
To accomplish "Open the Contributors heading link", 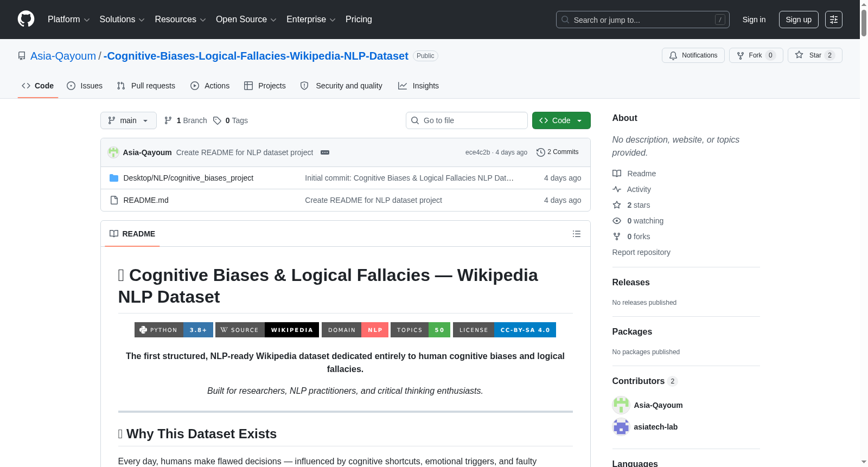I will pos(644,381).
